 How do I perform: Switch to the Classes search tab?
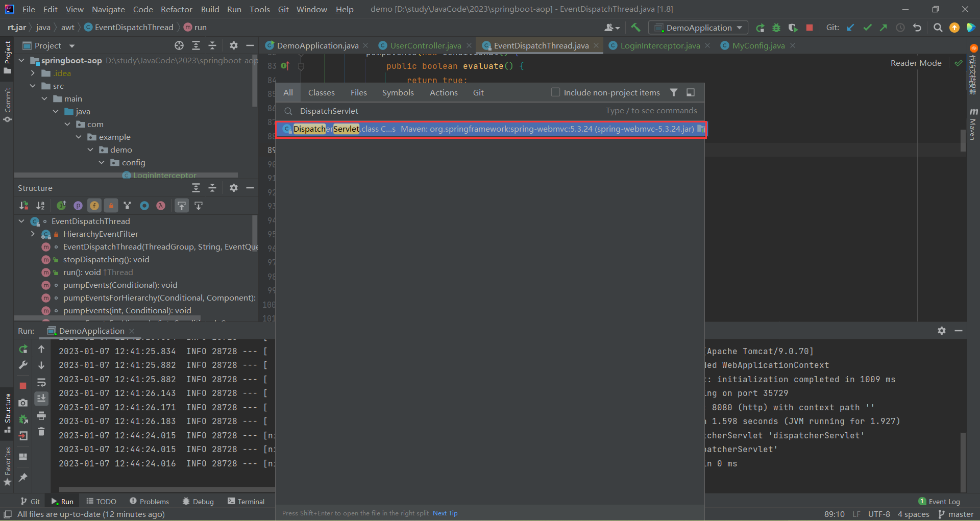pyautogui.click(x=321, y=92)
